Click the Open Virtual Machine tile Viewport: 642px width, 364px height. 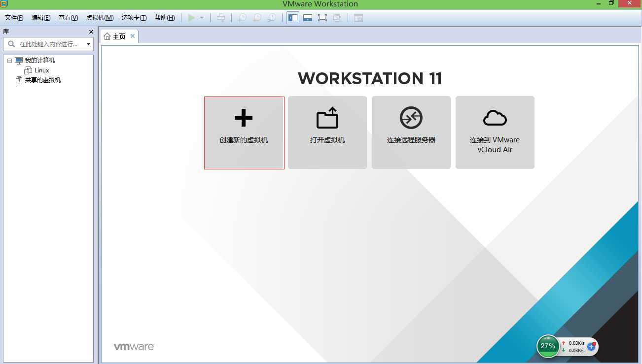[x=327, y=132]
